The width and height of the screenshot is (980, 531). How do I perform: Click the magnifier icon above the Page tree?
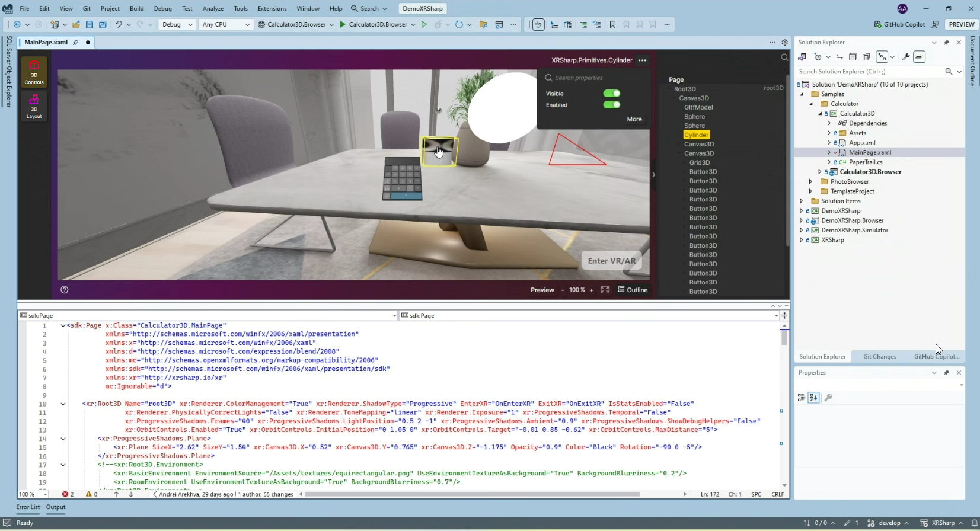(784, 57)
